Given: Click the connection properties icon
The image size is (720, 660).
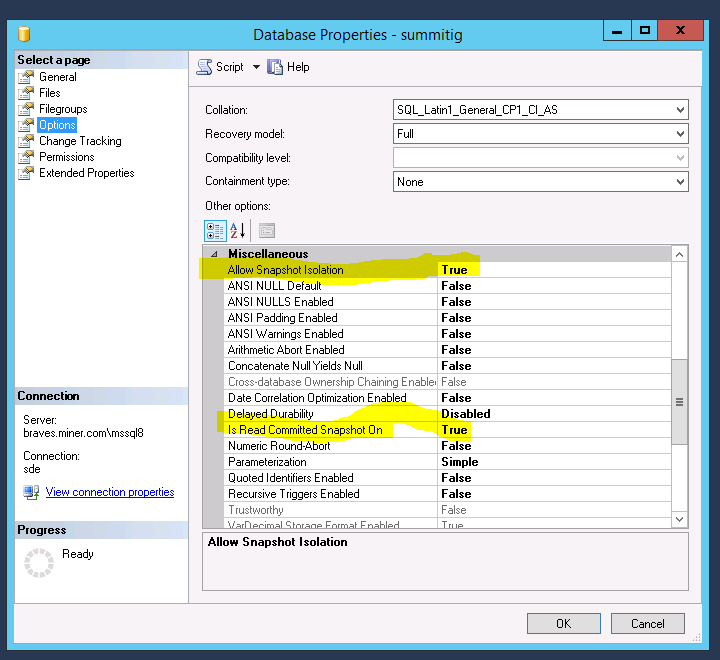Looking at the screenshot, I should [30, 492].
